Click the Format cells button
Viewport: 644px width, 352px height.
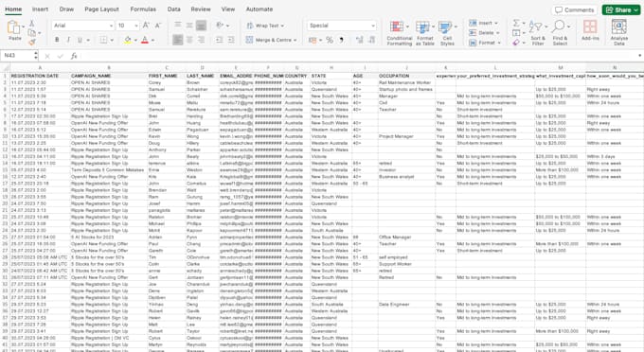[485, 43]
